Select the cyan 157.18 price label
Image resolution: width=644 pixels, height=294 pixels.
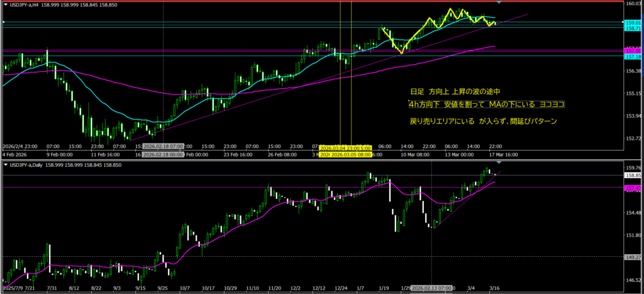point(633,57)
